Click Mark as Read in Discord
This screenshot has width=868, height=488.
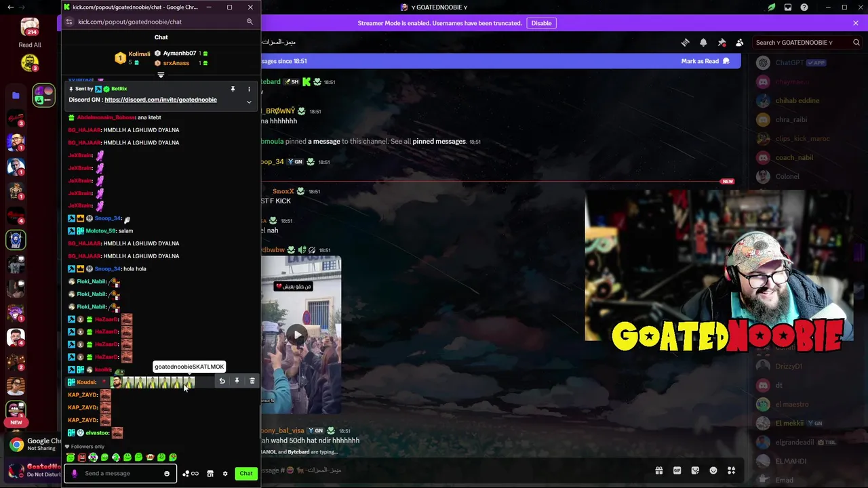[705, 61]
